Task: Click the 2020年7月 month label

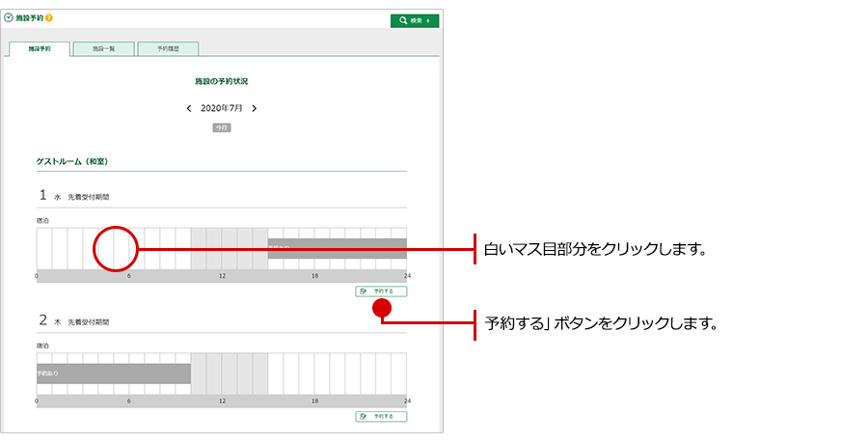Action: point(222,109)
